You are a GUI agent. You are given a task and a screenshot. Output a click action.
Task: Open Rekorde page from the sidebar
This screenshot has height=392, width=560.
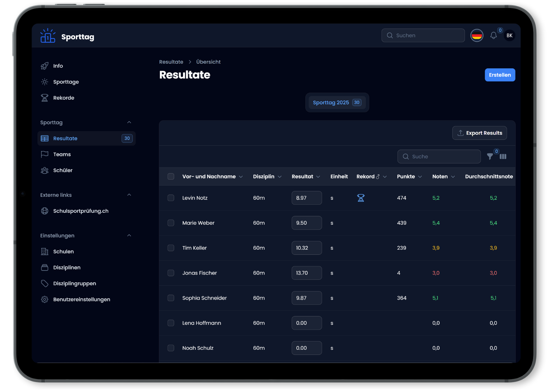pos(63,98)
